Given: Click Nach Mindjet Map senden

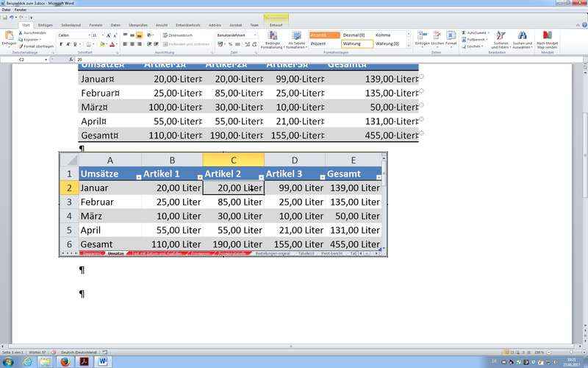Looking at the screenshot, I should point(547,40).
